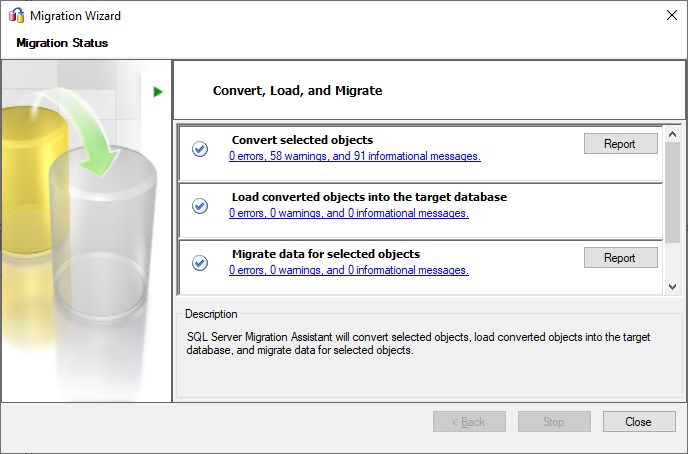Click the checkmark icon beside Migrate data
The width and height of the screenshot is (688, 454).
(x=200, y=263)
